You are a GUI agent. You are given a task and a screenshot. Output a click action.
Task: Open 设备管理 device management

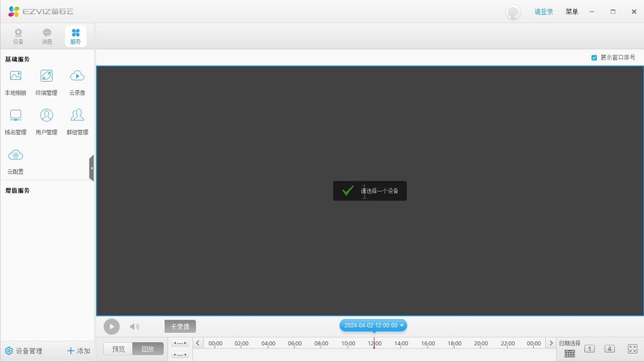(24, 351)
